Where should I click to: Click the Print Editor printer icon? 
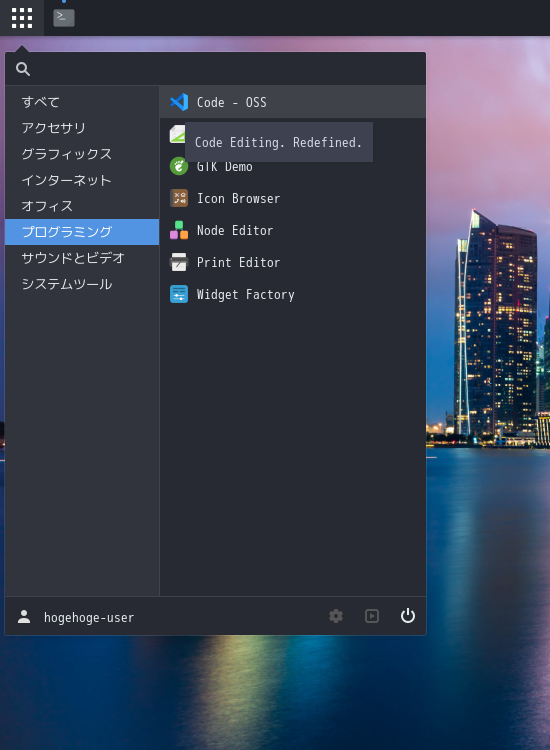[x=179, y=262]
